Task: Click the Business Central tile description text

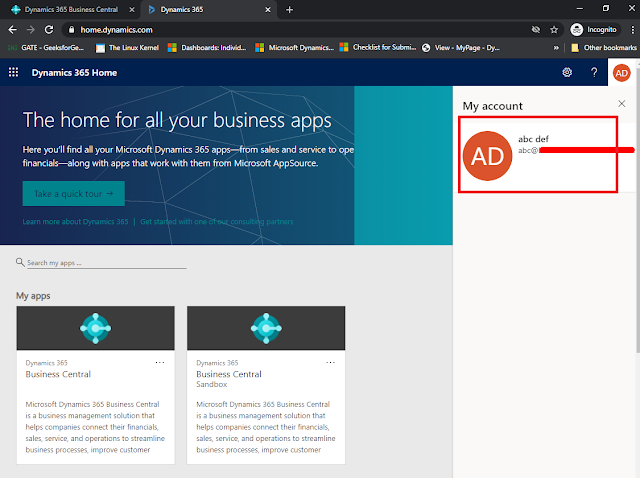Action: click(95, 427)
